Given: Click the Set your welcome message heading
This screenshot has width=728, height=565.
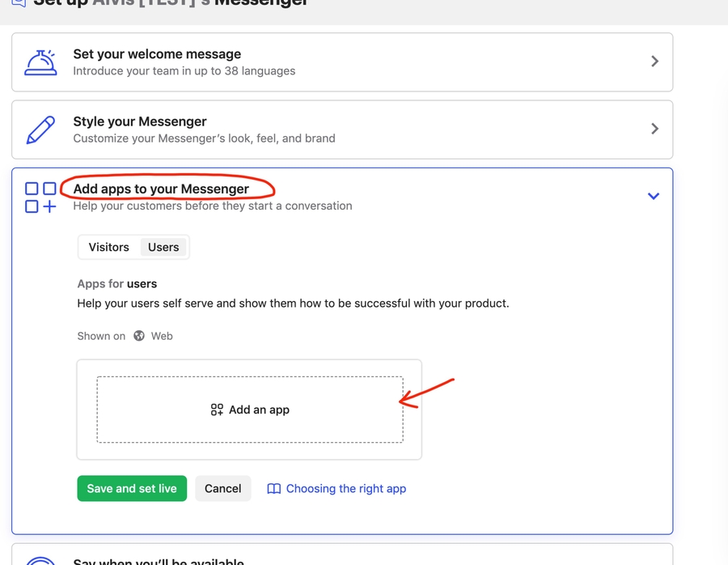Looking at the screenshot, I should click(x=157, y=54).
